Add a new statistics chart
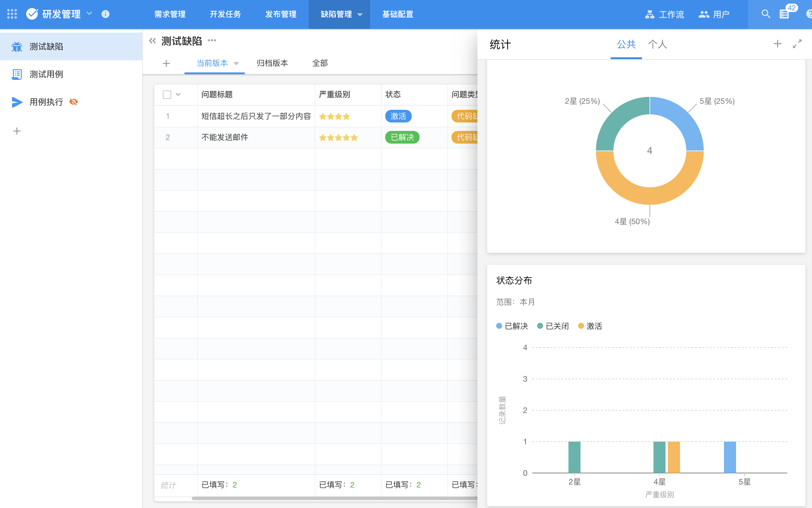This screenshot has width=812, height=508. [777, 44]
